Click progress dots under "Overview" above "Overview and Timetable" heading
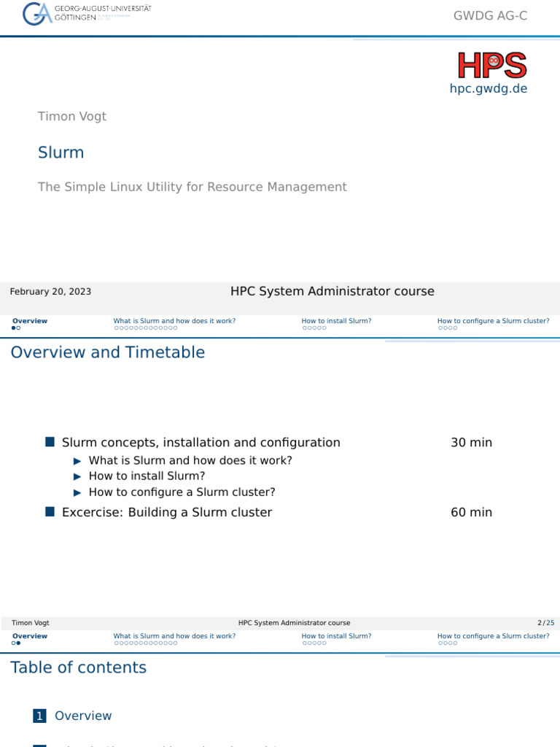Image resolution: width=560 pixels, height=747 pixels. tap(16, 328)
